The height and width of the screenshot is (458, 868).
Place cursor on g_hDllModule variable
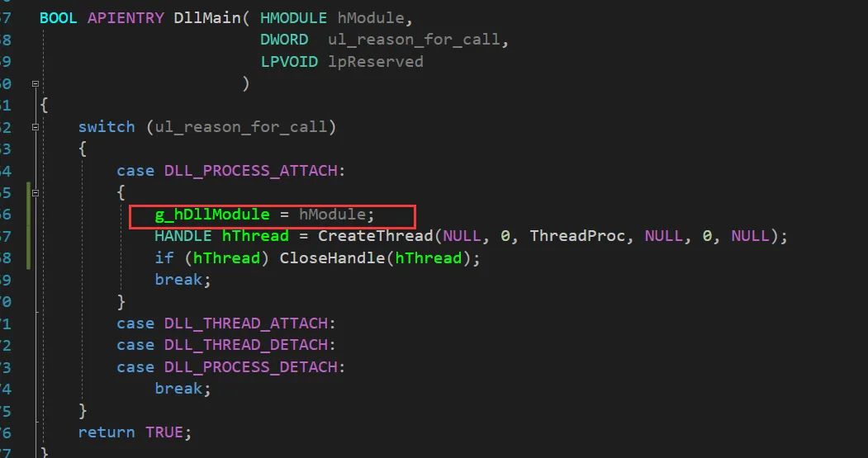click(x=212, y=215)
